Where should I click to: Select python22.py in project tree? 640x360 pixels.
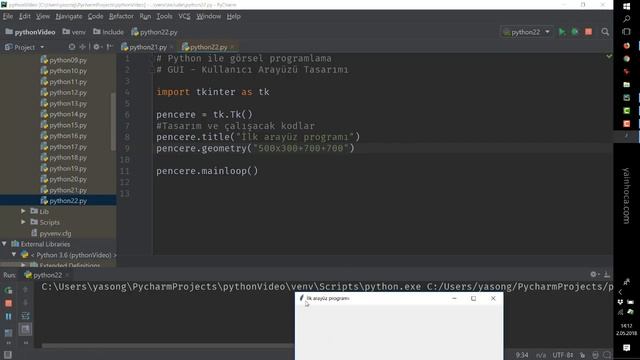64,200
